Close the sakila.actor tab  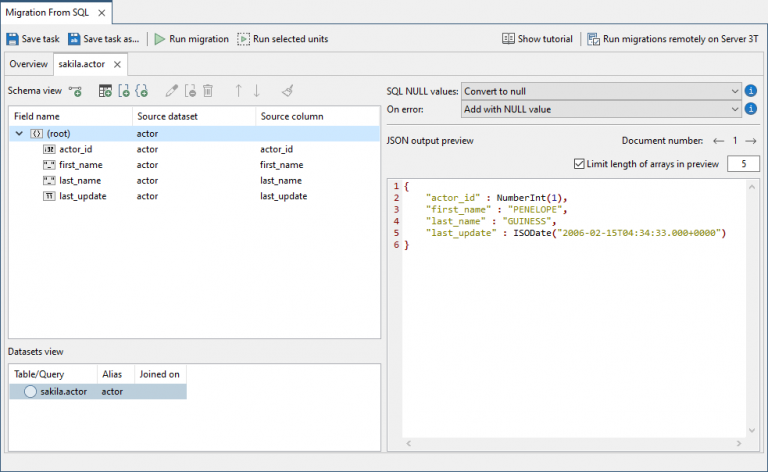(117, 64)
